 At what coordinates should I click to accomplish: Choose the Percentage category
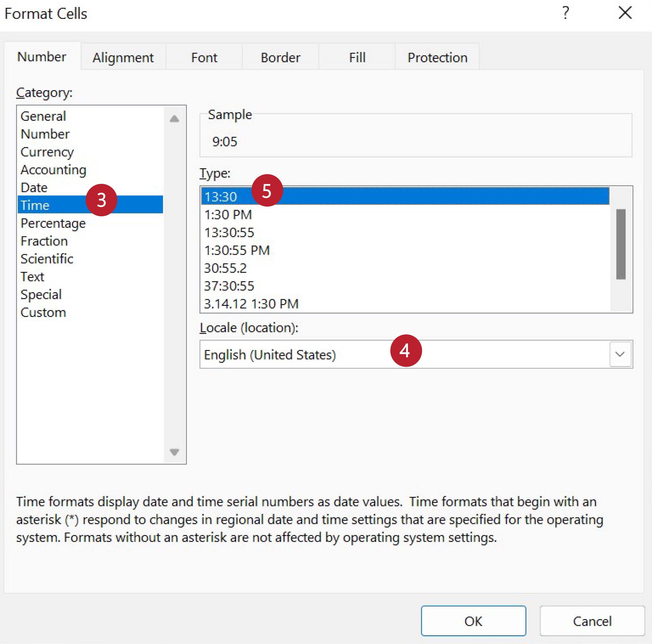[53, 223]
